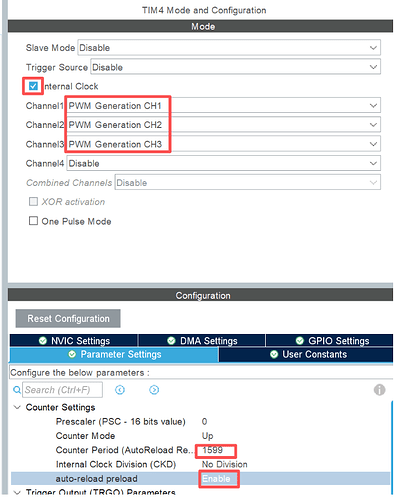Click the Reset Configuration button

[68, 318]
